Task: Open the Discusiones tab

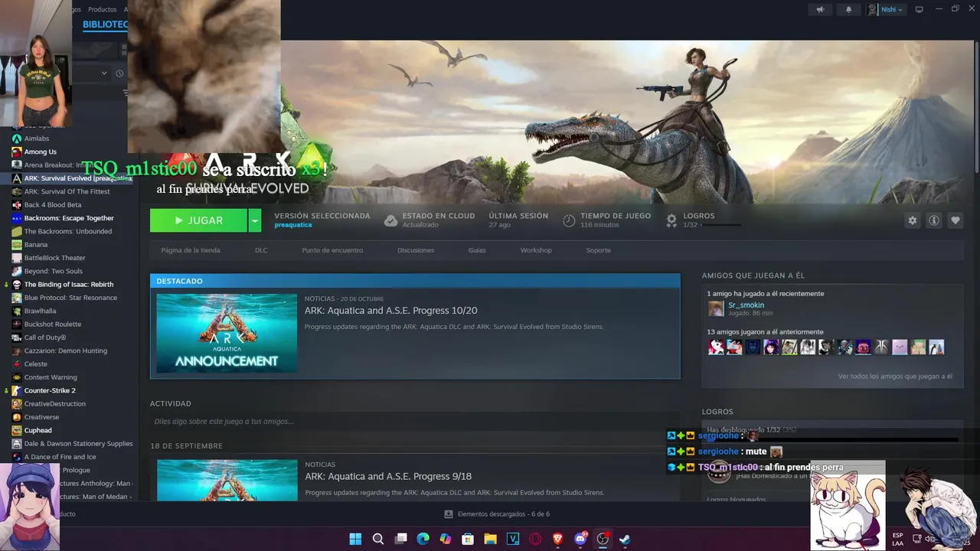Action: 416,250
